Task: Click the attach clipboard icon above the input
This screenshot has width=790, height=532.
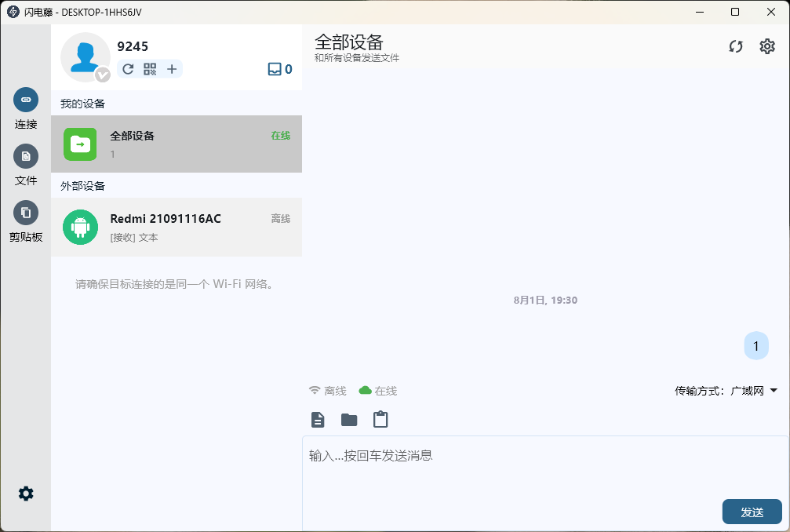Action: [x=380, y=419]
